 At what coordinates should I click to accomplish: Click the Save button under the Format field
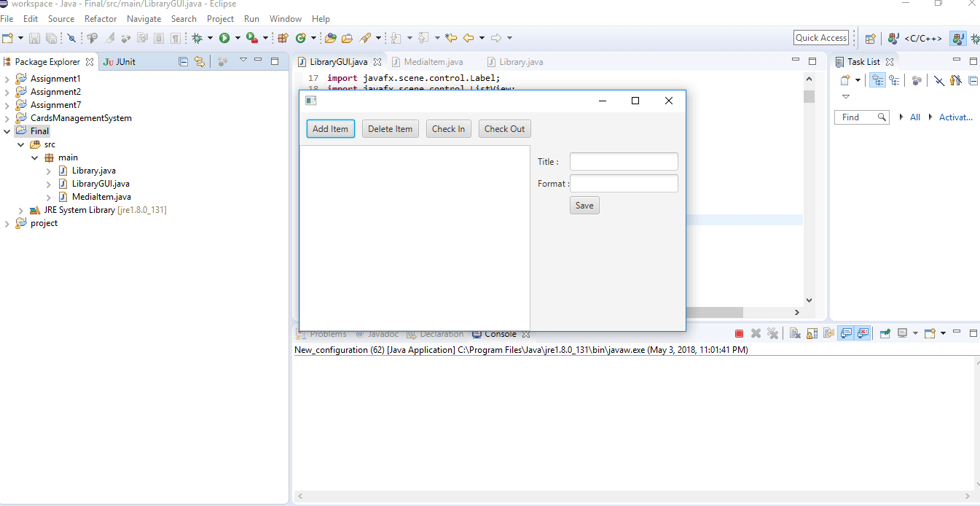point(584,205)
